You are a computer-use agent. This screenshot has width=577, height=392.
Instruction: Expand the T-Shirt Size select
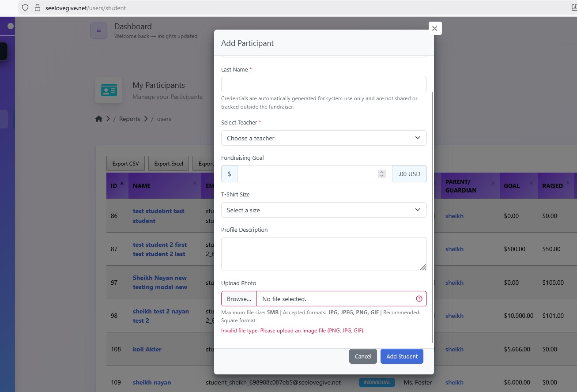point(324,210)
